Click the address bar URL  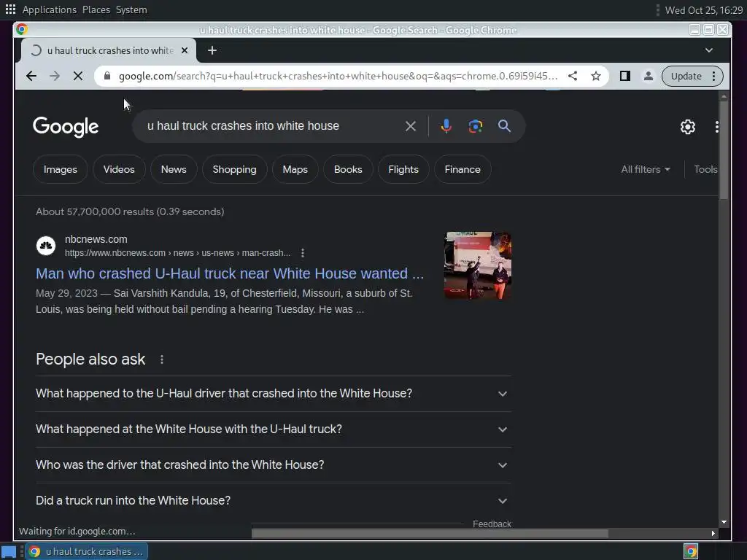click(x=338, y=76)
